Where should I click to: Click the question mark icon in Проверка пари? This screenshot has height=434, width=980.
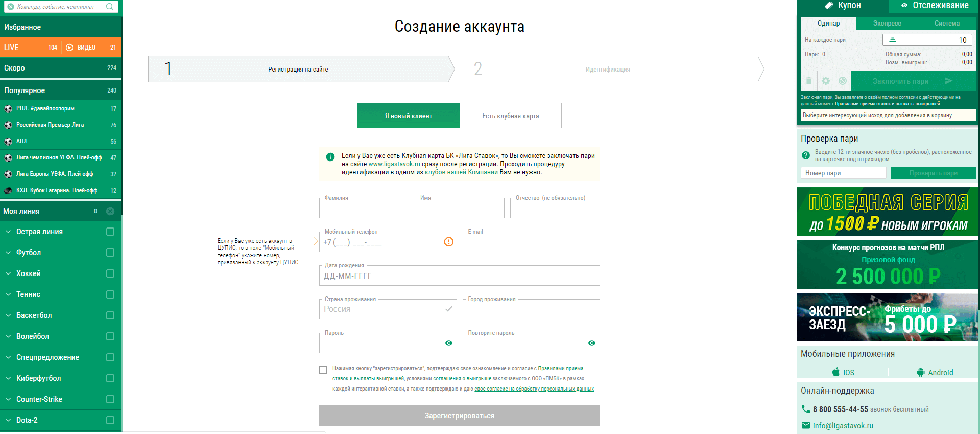pos(806,155)
